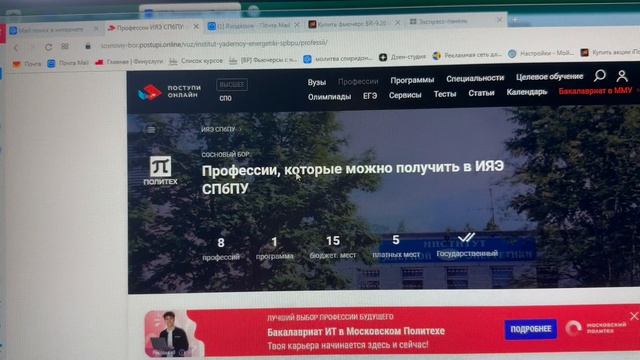Open the Фьючерсы bookmark

pos(263,60)
